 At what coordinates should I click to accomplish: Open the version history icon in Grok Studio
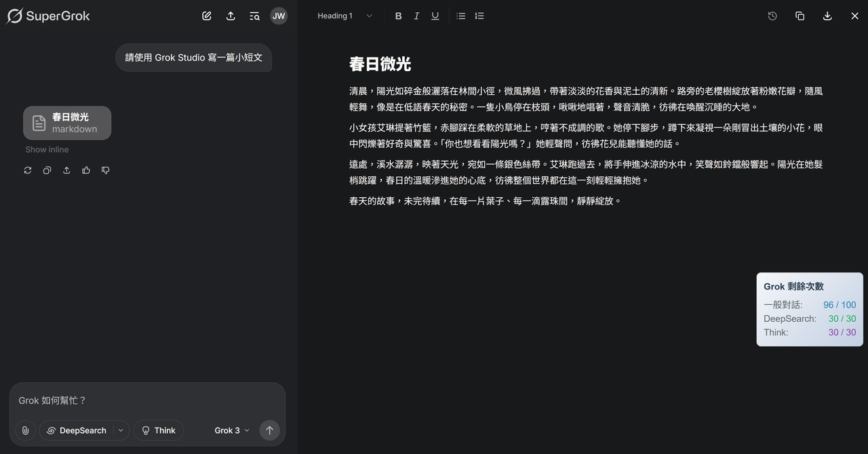tap(772, 16)
